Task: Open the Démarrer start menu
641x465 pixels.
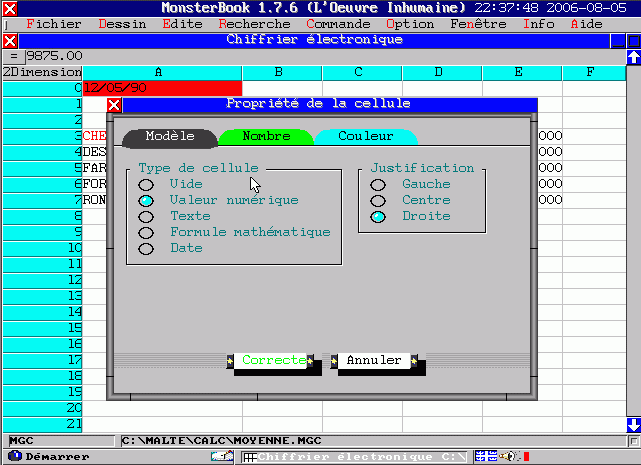Action: [x=49, y=456]
